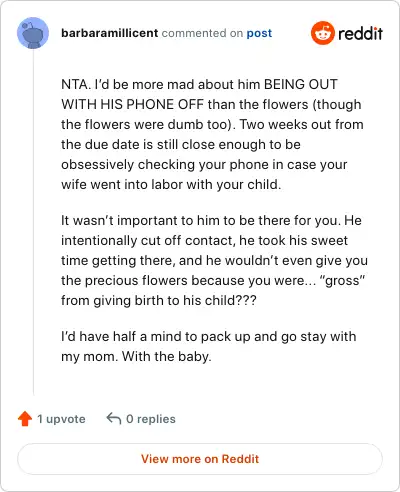Click the "commented on" gray text
Viewport: 400px width, 492px height.
click(x=202, y=33)
